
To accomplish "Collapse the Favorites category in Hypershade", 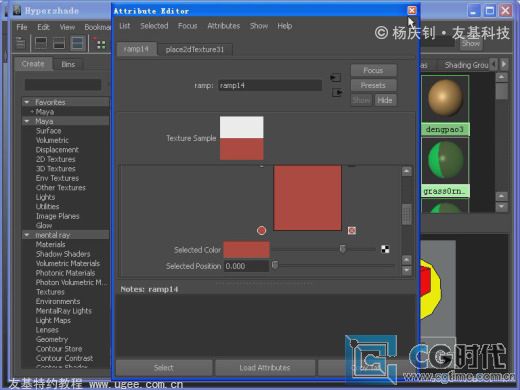I will 27,102.
